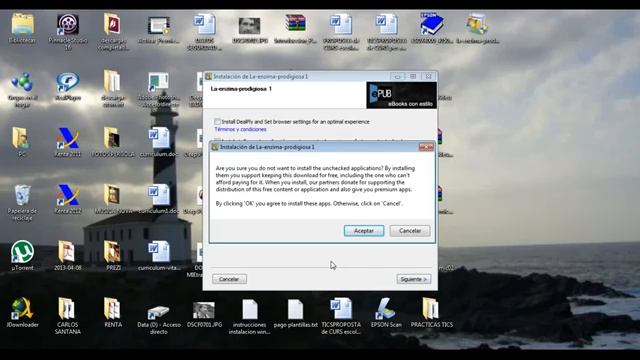Open the 2013-04-08 folder
The image size is (640, 360).
coord(68,256)
